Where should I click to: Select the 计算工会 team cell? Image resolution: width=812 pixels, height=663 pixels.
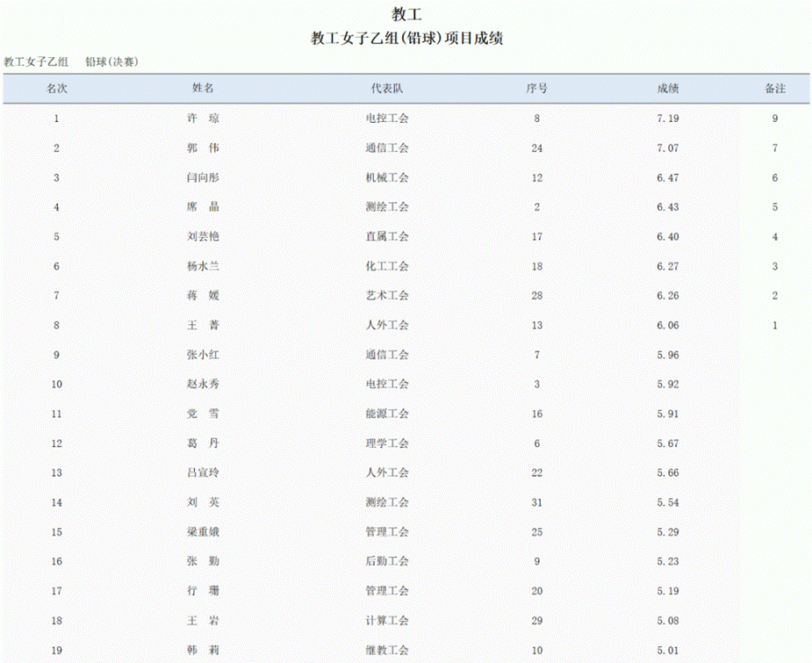(387, 621)
